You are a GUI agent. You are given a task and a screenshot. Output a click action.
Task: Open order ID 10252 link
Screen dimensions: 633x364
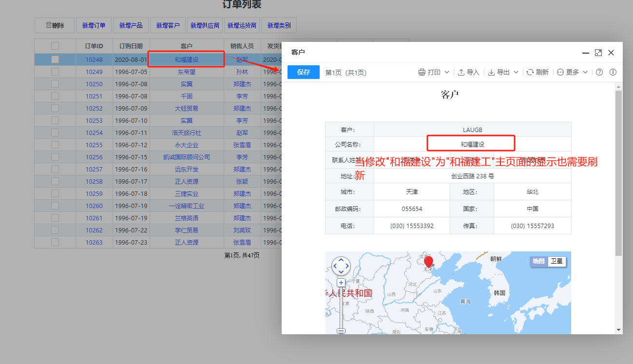(94, 108)
